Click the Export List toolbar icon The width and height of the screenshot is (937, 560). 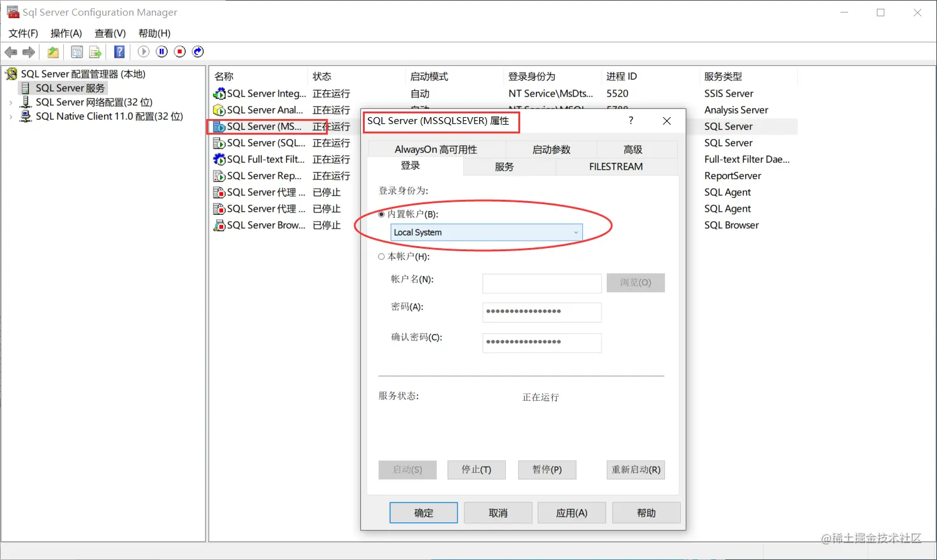click(x=95, y=52)
